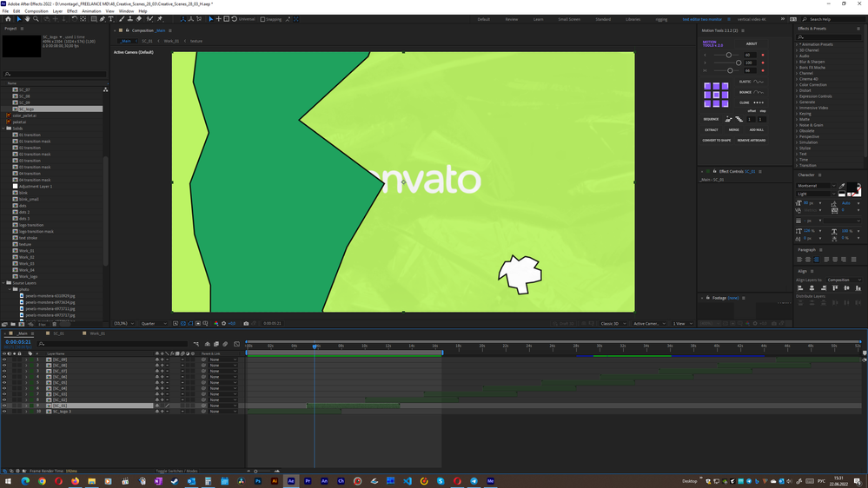Toggle the red dot beside the 100 value
The width and height of the screenshot is (868, 488).
point(763,63)
